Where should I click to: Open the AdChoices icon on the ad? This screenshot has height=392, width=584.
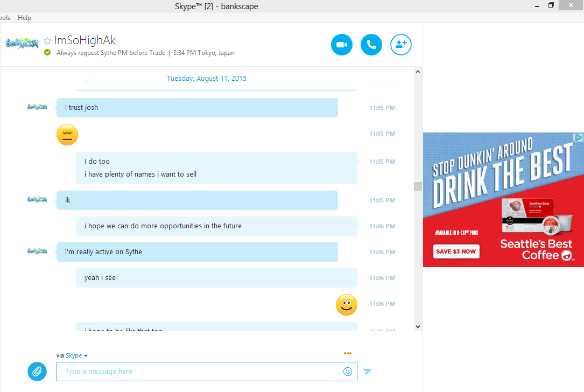579,137
